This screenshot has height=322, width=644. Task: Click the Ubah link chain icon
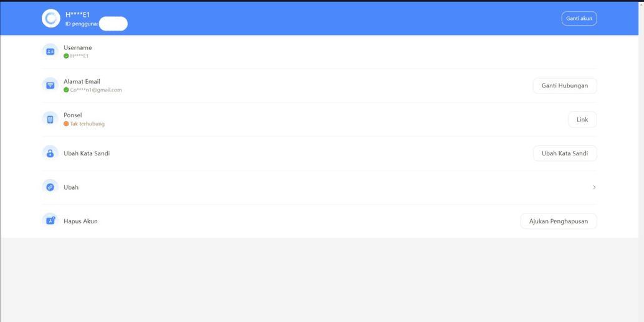50,187
